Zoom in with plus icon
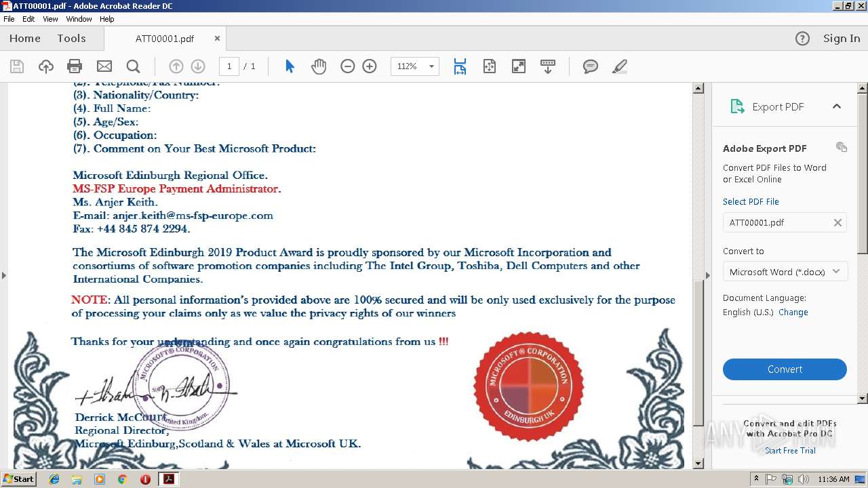The image size is (868, 488). [x=370, y=66]
